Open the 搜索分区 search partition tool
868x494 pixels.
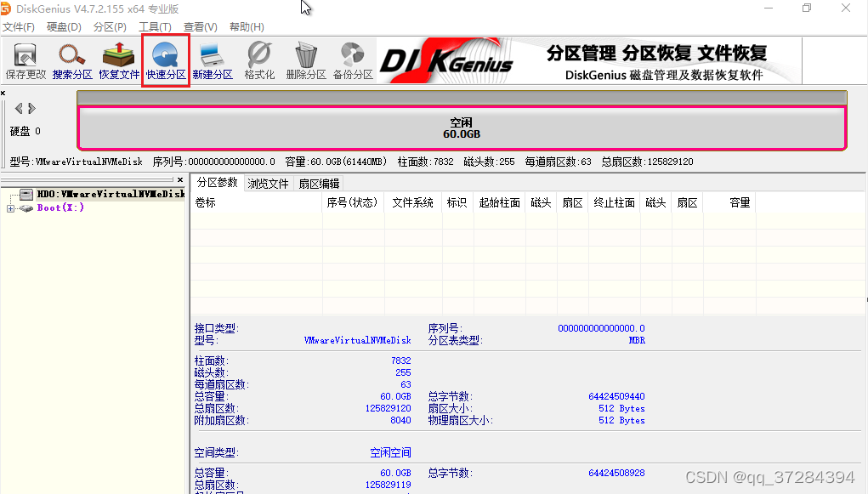tap(72, 61)
